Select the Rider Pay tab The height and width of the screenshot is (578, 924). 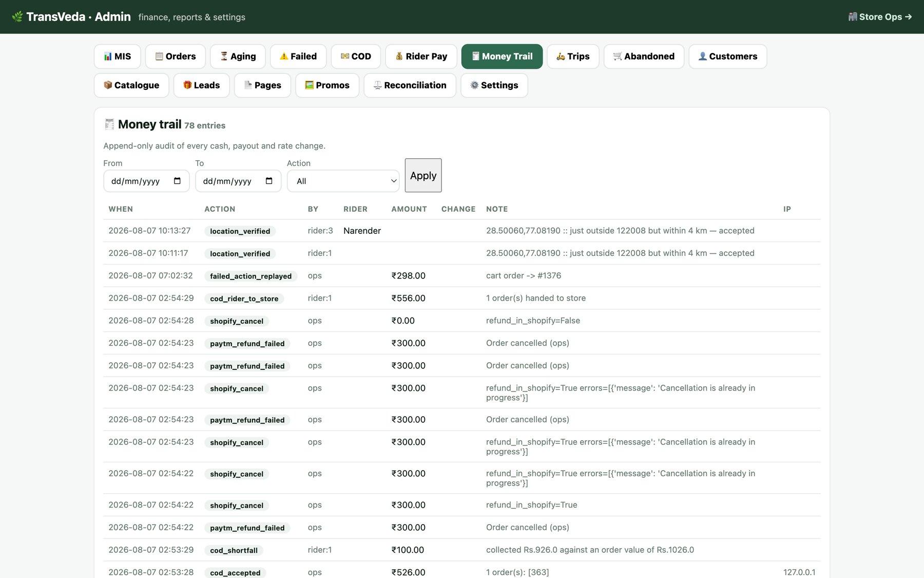click(x=421, y=57)
